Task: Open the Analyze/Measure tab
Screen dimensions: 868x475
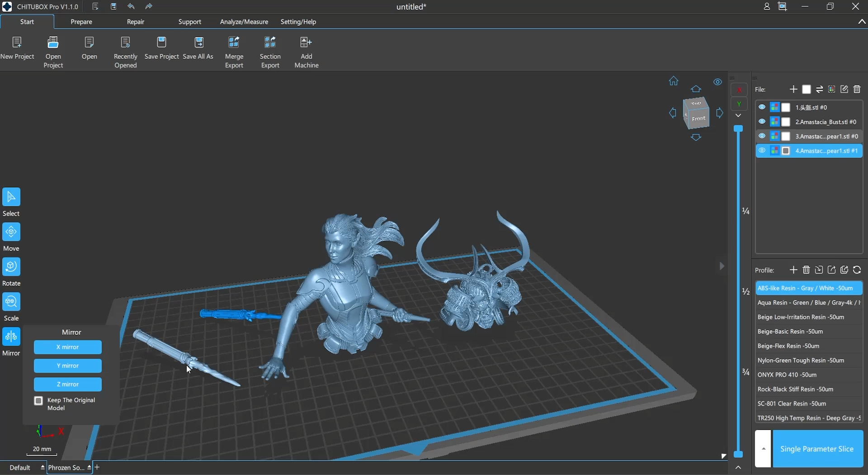Action: pyautogui.click(x=244, y=22)
